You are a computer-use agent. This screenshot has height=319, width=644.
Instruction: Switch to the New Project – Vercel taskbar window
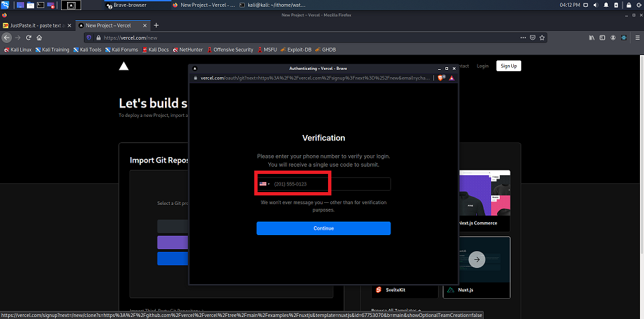[x=203, y=5]
